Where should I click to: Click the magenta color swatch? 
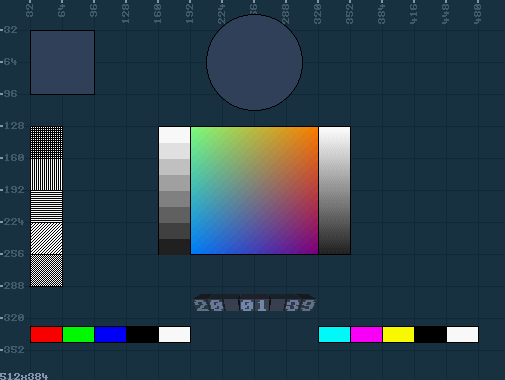[x=366, y=334]
